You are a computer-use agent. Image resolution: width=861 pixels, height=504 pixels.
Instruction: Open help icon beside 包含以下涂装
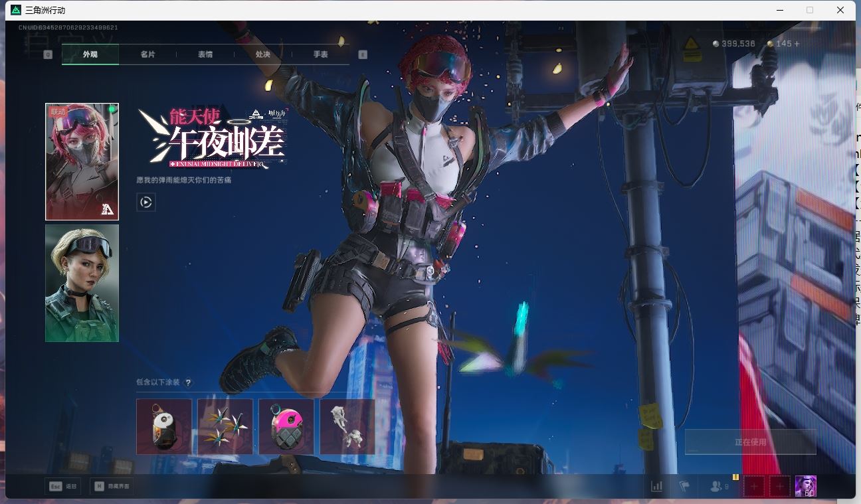(189, 382)
